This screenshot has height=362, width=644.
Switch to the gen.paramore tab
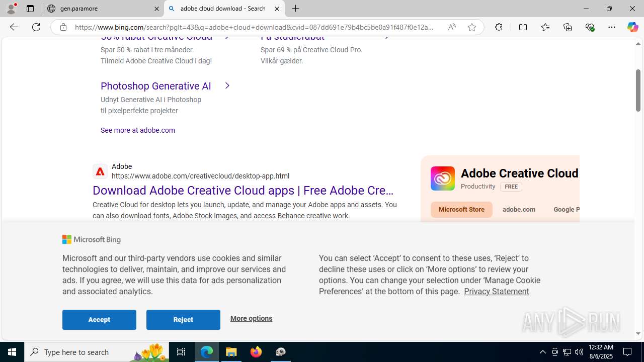tap(104, 9)
